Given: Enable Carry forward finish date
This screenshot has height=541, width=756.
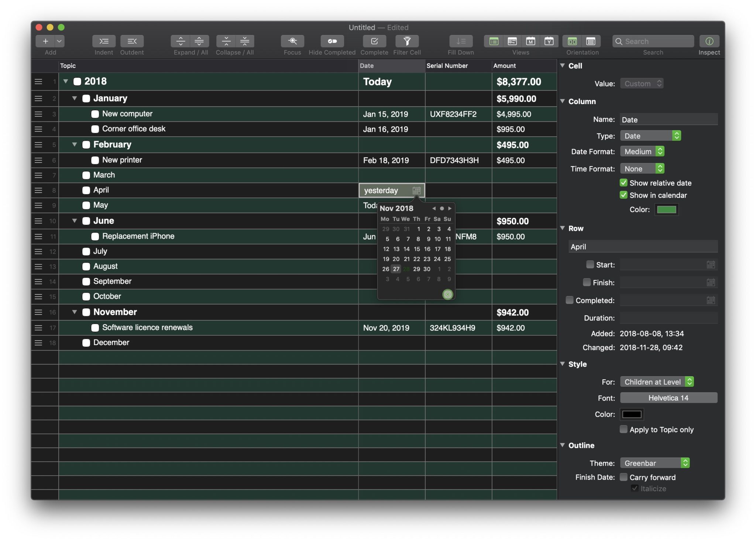Looking at the screenshot, I should [623, 477].
